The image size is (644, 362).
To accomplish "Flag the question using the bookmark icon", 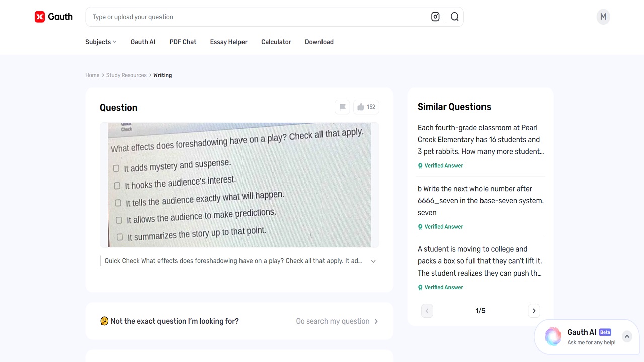I will click(x=342, y=107).
